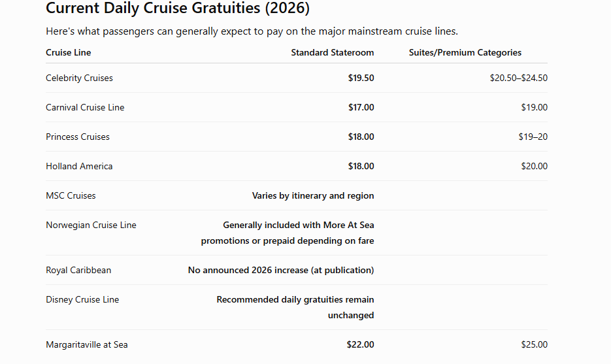Screen dimensions: 611x364
Task: Click Carnival's $17.00 standard rate
Action: pos(361,108)
